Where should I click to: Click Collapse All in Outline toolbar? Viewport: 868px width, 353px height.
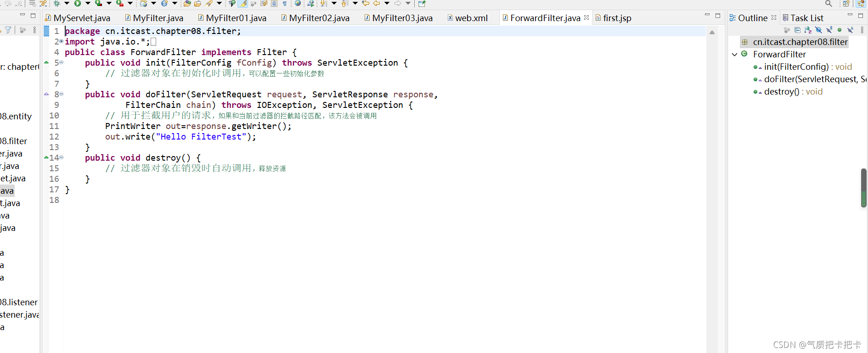797,30
